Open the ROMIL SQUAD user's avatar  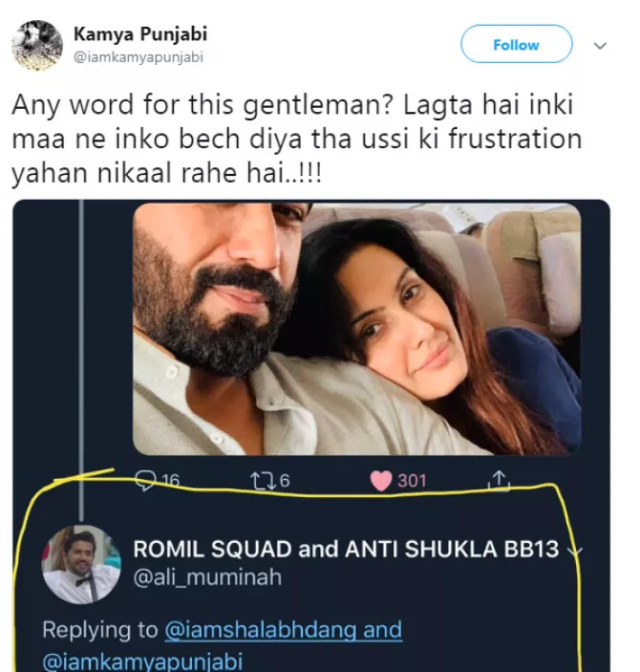pos(80,564)
